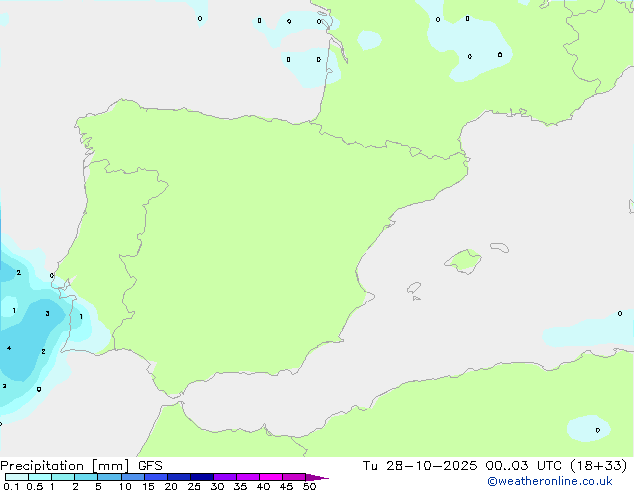Click the '4' precipitation value on map
This screenshot has width=634, height=490.
[x=9, y=348]
